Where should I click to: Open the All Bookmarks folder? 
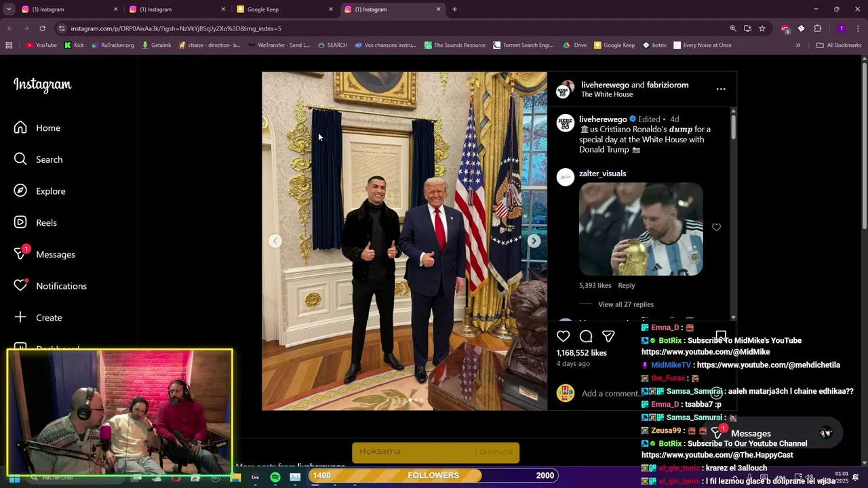(839, 45)
